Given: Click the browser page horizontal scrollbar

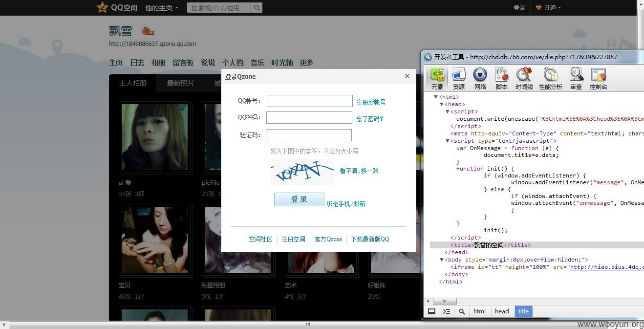Looking at the screenshot, I should pyautogui.click(x=308, y=325).
